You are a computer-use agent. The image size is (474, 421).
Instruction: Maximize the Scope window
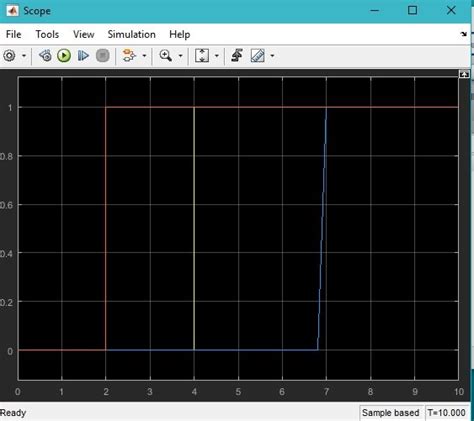coord(413,10)
